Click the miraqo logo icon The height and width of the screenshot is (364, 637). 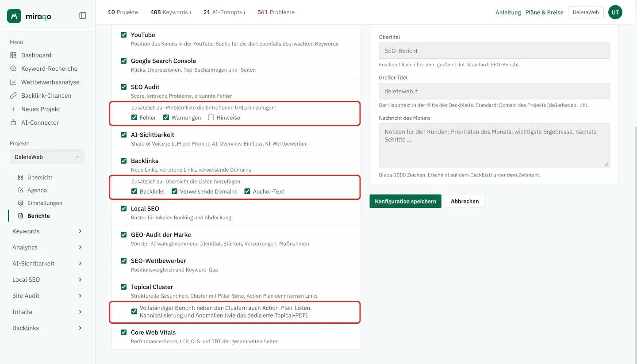coord(14,16)
